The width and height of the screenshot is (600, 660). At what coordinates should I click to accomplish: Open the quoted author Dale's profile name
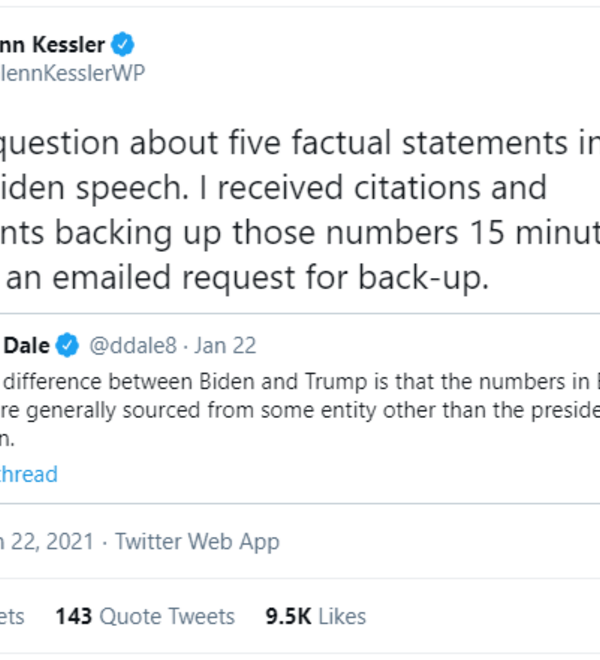pos(28,346)
